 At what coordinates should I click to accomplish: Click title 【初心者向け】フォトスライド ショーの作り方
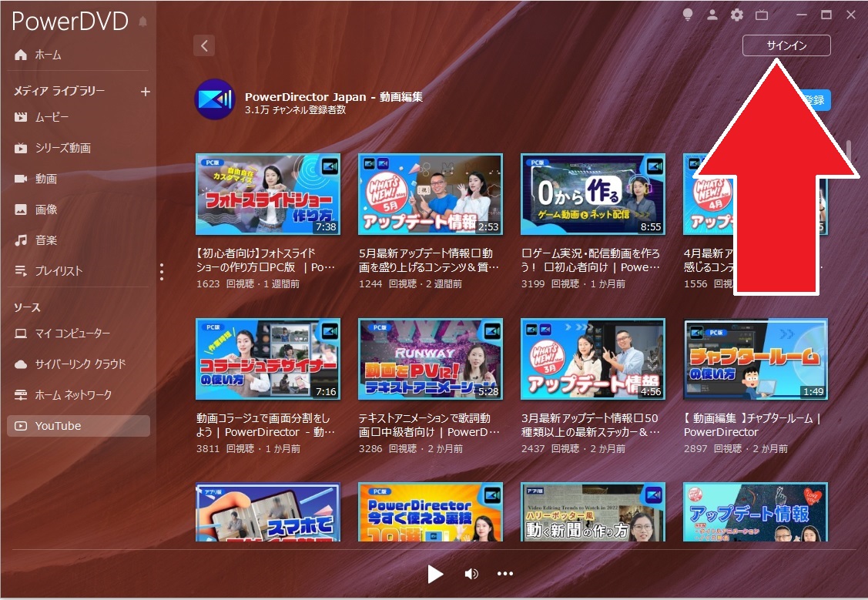266,260
